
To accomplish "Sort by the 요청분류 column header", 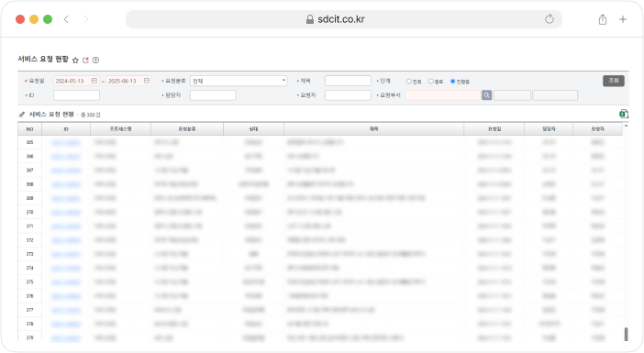I will (187, 129).
